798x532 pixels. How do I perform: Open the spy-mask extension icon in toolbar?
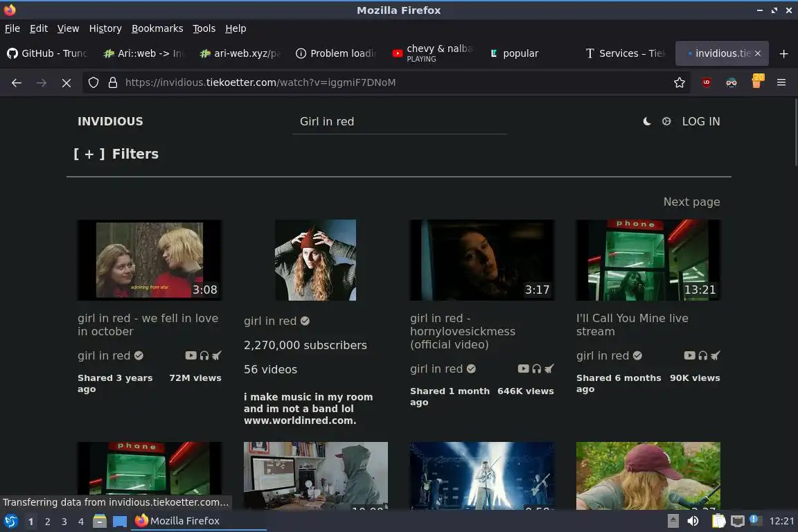(x=731, y=82)
